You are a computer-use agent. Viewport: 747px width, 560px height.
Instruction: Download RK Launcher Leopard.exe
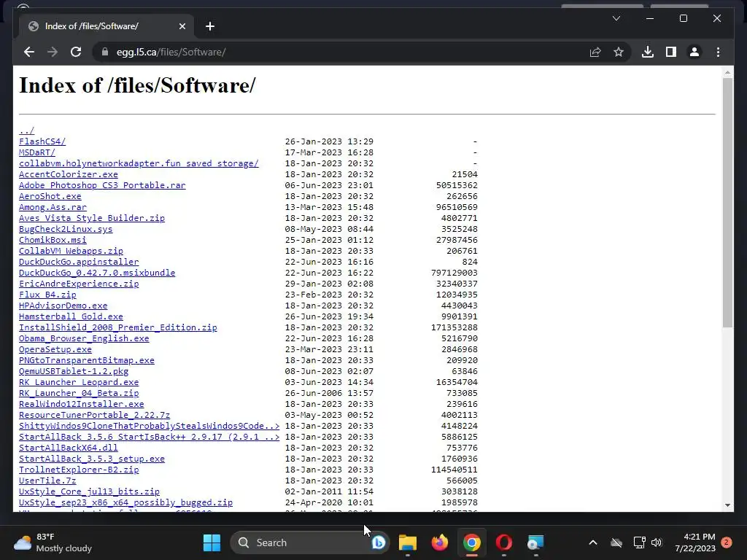(x=79, y=382)
